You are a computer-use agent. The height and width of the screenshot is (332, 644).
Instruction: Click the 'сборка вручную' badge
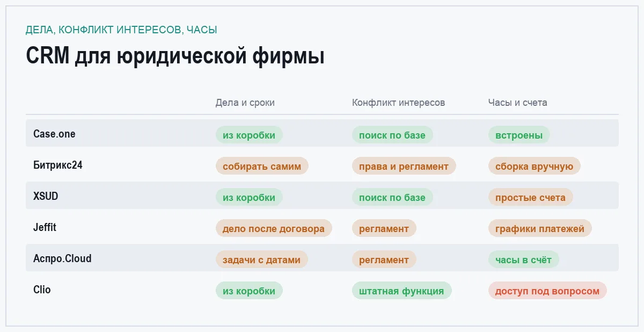tap(535, 166)
